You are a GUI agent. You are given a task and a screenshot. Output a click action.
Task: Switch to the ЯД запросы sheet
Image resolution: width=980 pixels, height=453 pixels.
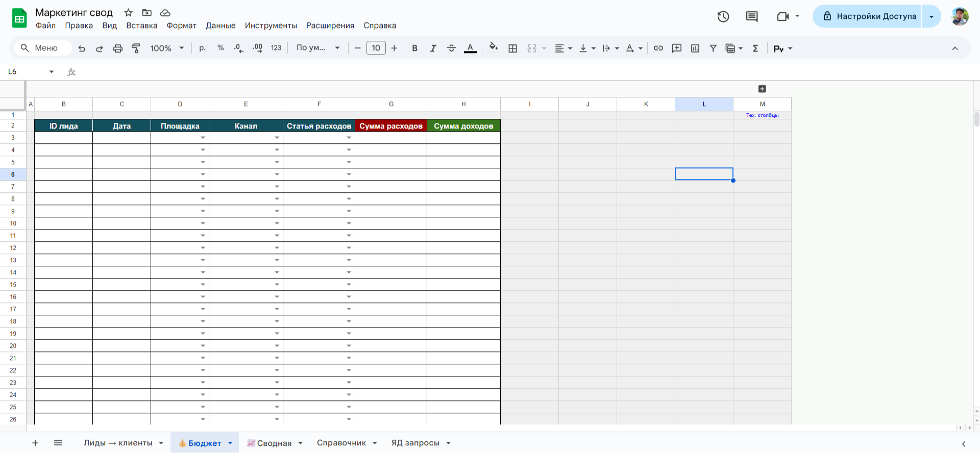(415, 443)
